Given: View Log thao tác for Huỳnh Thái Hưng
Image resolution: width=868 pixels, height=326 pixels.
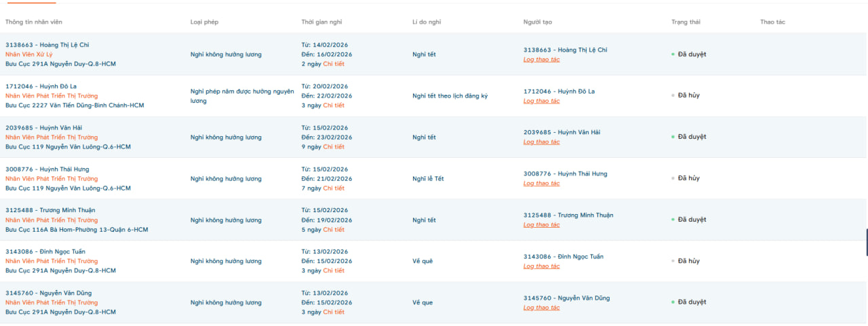Looking at the screenshot, I should click(542, 184).
